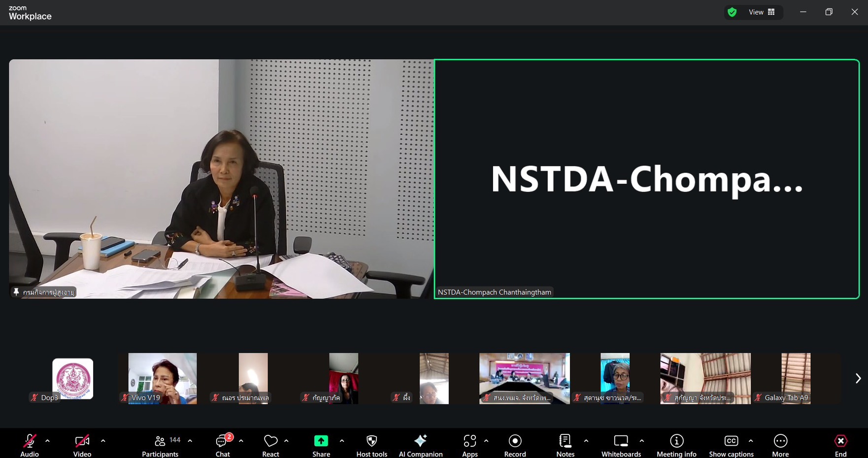
Task: Open the Chat panel
Action: click(223, 445)
